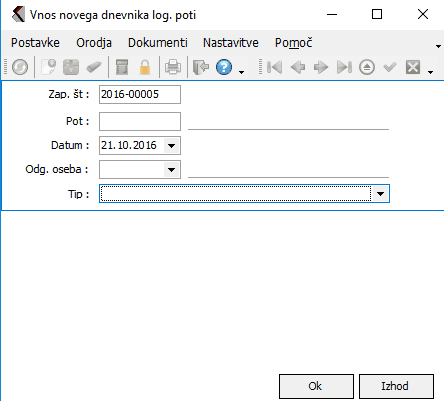
Task: Open the Datum date picker dropdown
Action: point(172,145)
